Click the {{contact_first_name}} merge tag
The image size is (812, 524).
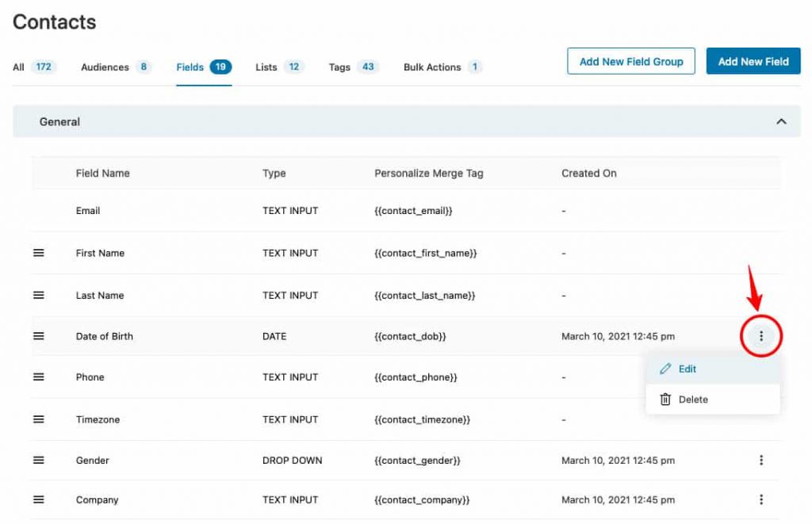[426, 253]
